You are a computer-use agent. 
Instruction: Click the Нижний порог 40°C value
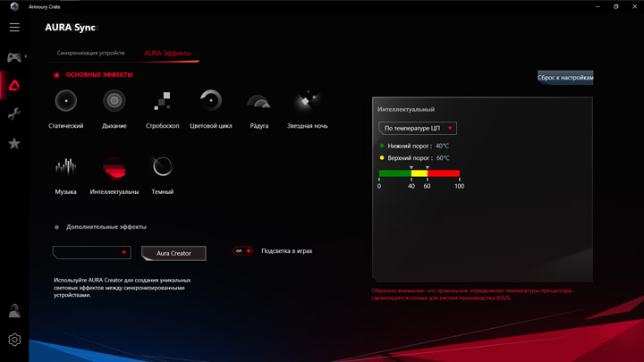[x=442, y=146]
